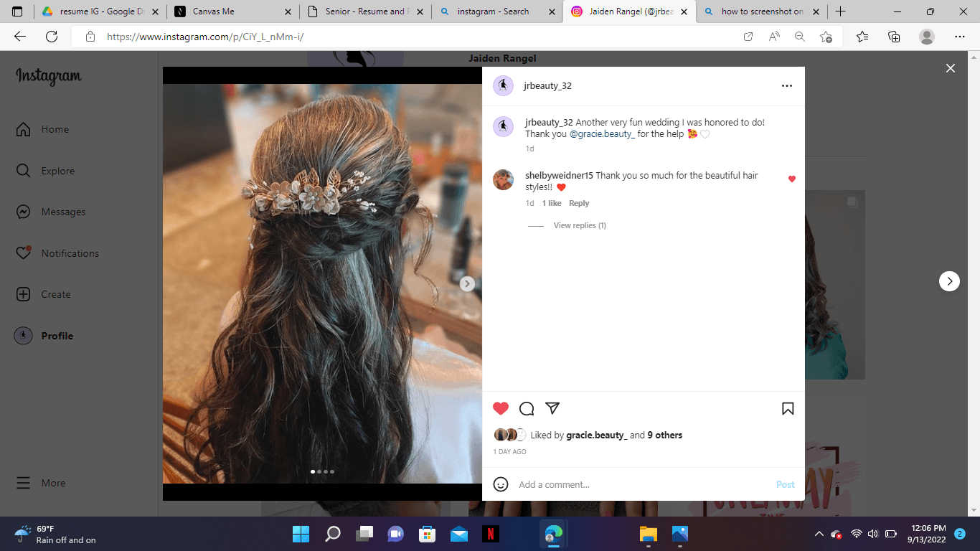Open a new browser tab
The image size is (980, 551).
(840, 11)
